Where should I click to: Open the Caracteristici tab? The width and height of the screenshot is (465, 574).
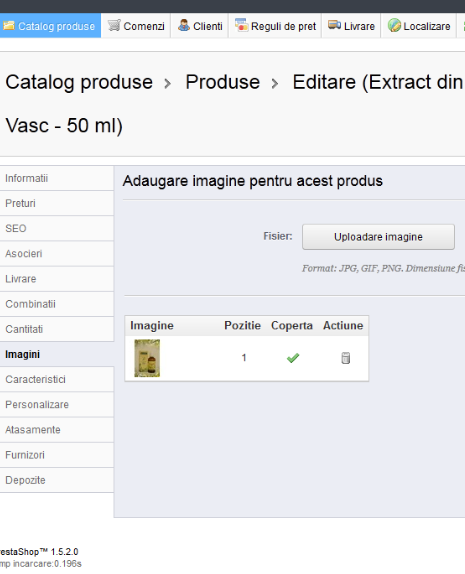point(57,379)
